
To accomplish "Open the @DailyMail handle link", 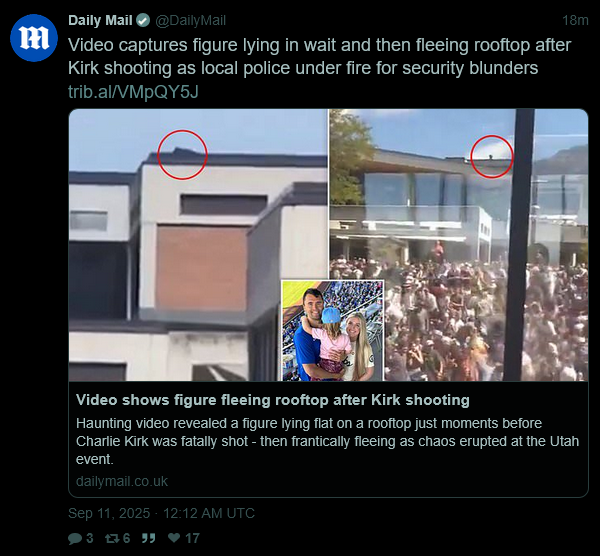I will coord(191,20).
